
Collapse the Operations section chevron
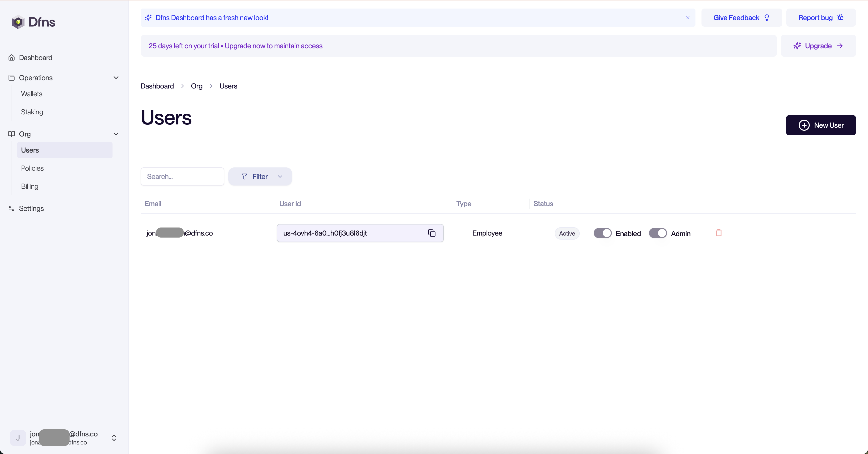pos(116,78)
